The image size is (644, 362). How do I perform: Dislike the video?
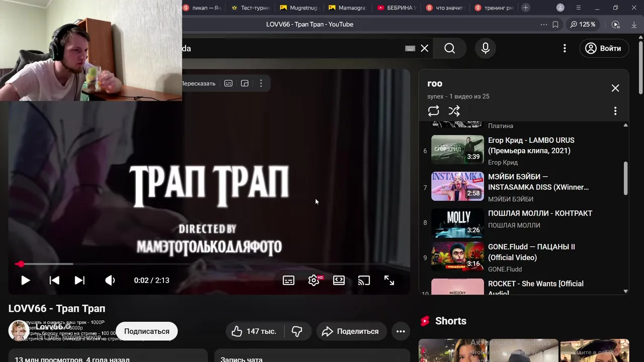297,331
